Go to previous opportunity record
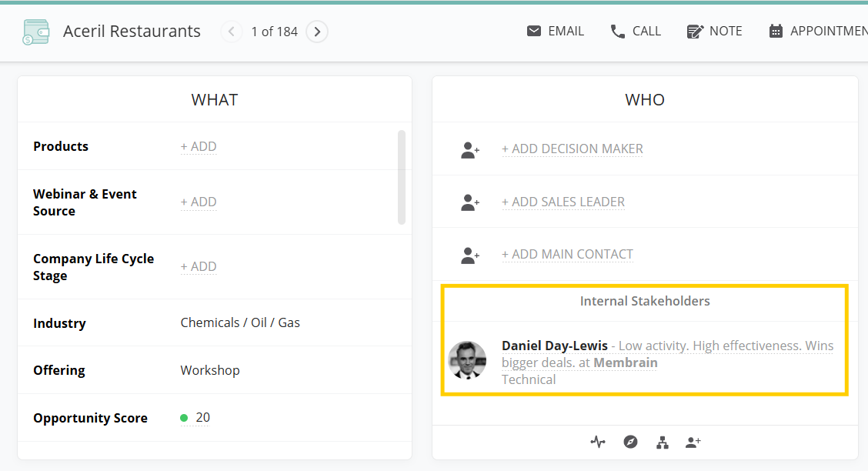Viewport: 868px width, 471px height. [x=231, y=32]
